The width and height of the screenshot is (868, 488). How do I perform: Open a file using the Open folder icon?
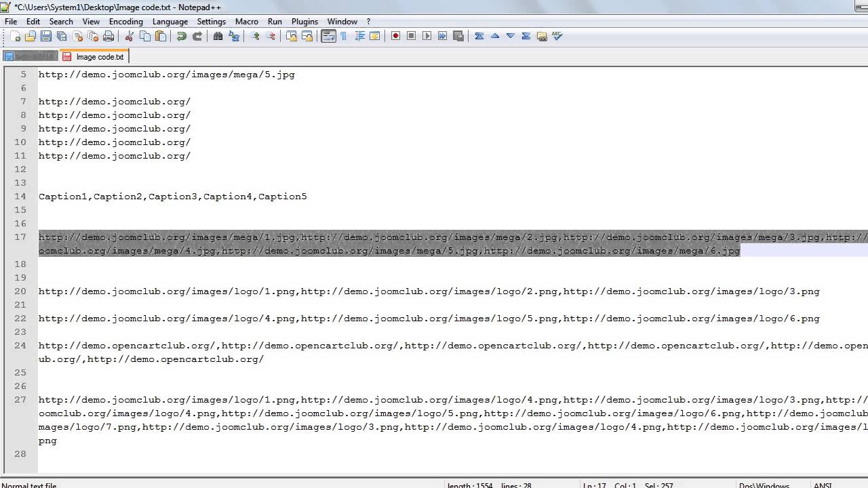point(31,37)
